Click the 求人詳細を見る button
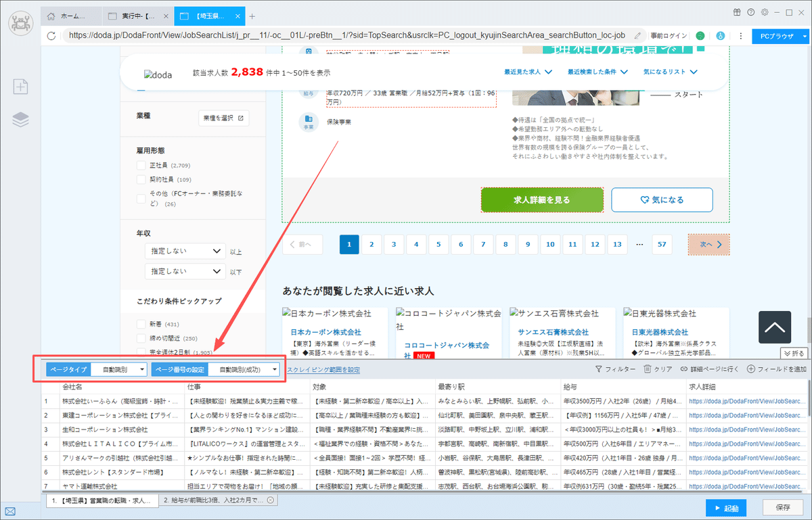The height and width of the screenshot is (520, 812). [541, 200]
